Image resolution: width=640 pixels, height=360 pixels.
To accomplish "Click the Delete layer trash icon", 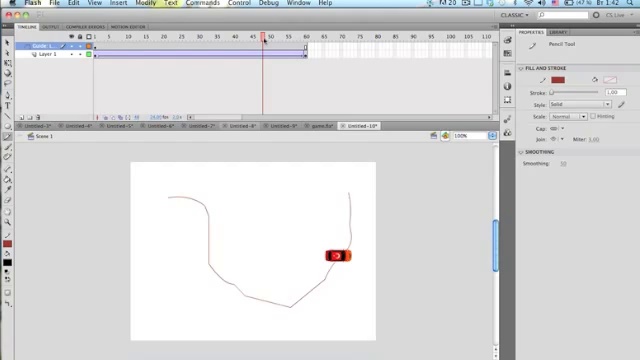I will [x=38, y=118].
